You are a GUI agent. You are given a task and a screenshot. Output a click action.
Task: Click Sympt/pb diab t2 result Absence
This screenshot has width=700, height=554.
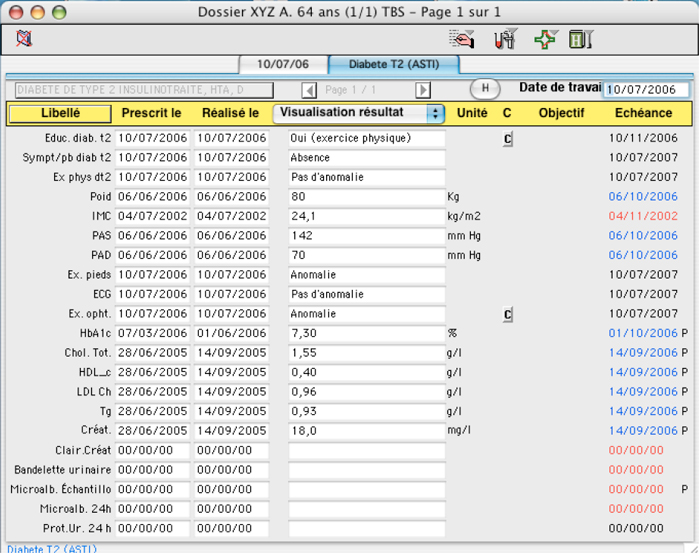coord(367,158)
